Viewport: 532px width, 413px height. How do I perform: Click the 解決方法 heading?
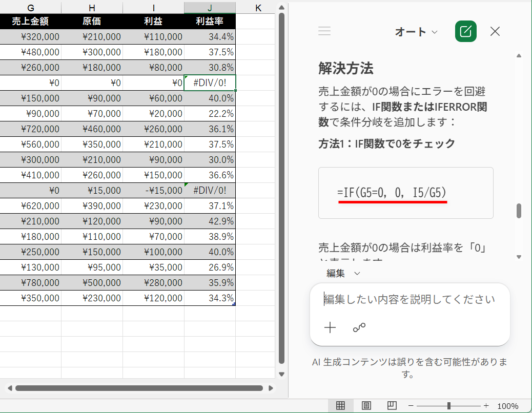coord(346,69)
